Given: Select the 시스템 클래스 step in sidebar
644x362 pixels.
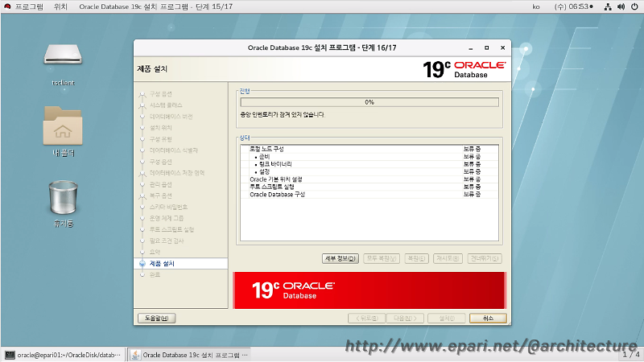Looking at the screenshot, I should click(166, 105).
